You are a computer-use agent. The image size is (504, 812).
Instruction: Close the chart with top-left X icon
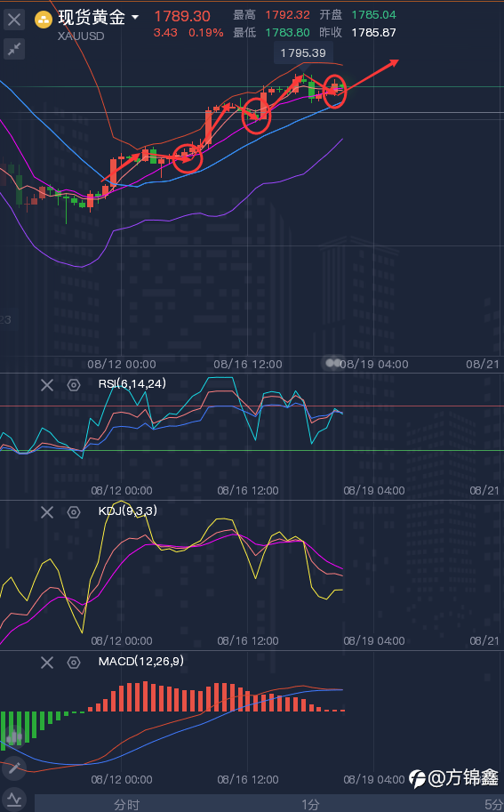click(x=14, y=20)
